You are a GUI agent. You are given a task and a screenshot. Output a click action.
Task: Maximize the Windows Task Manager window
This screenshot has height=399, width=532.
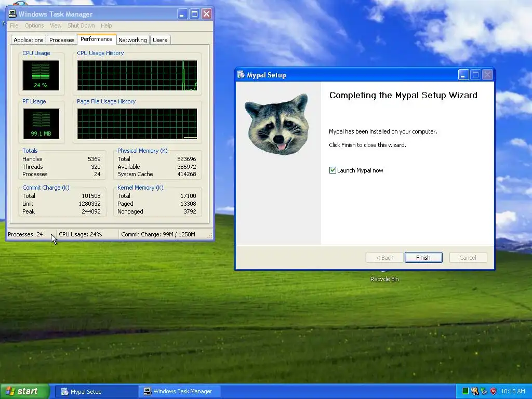194,14
